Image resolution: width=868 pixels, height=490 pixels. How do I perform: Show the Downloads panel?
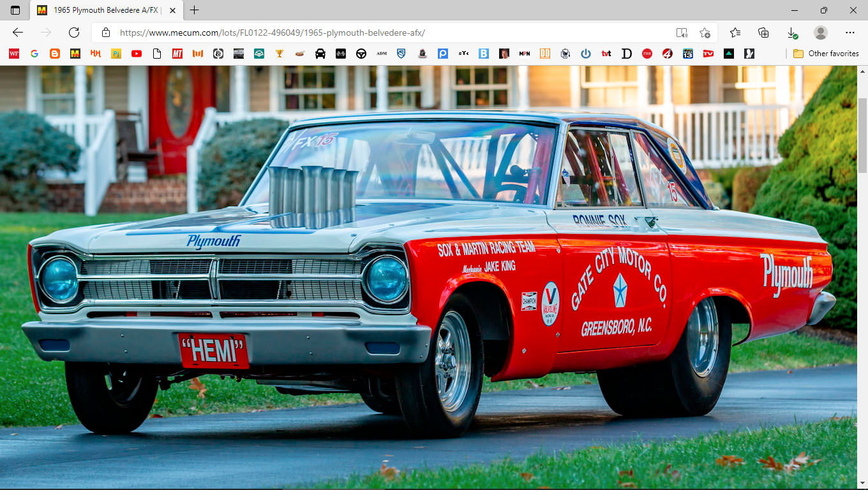click(x=791, y=33)
